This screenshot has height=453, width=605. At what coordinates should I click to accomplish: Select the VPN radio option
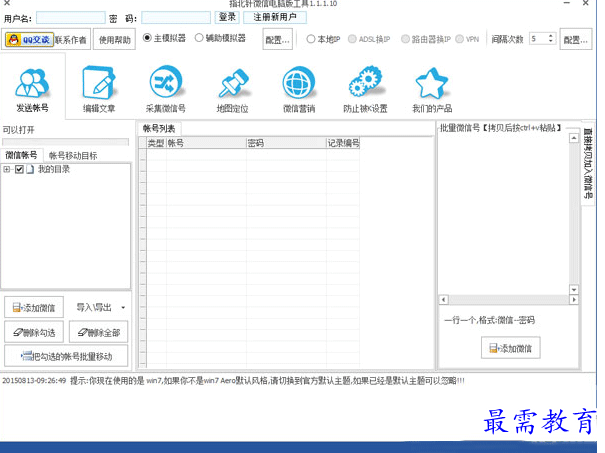tap(459, 39)
